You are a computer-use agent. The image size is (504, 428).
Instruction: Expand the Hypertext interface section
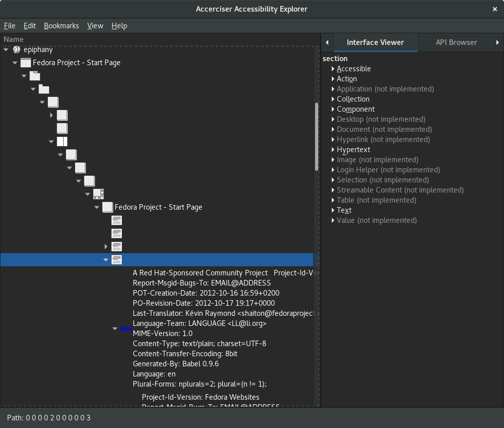(333, 150)
